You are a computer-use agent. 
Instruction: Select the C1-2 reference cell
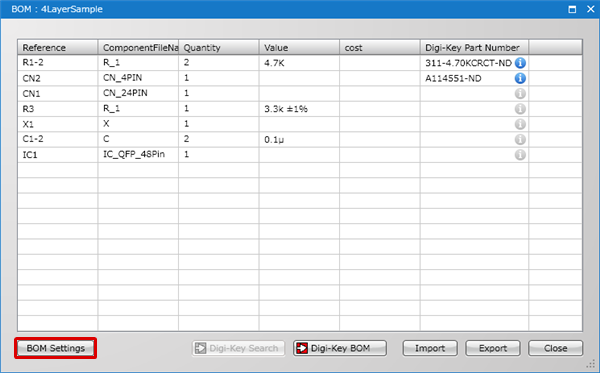click(x=57, y=139)
